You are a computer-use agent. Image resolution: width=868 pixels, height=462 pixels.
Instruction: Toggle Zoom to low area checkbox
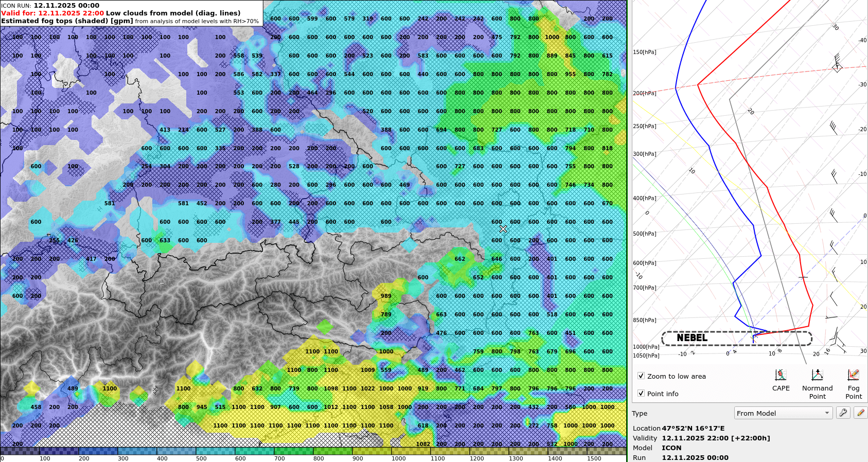[x=641, y=376]
